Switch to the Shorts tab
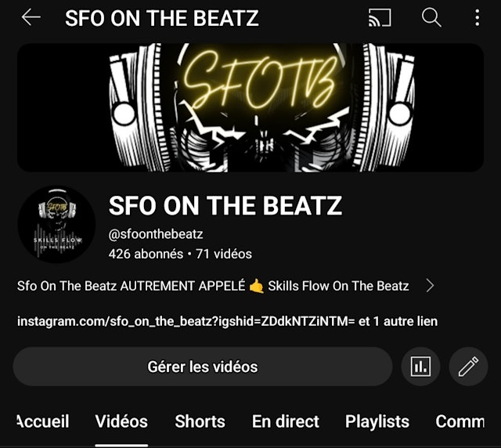 coord(200,421)
